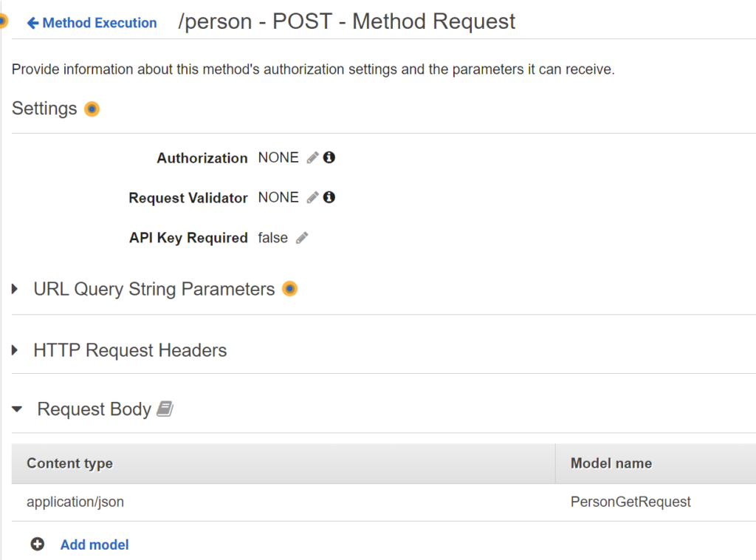756x560 pixels.
Task: Click the orange hint dot beside Settings
Action: click(x=92, y=109)
